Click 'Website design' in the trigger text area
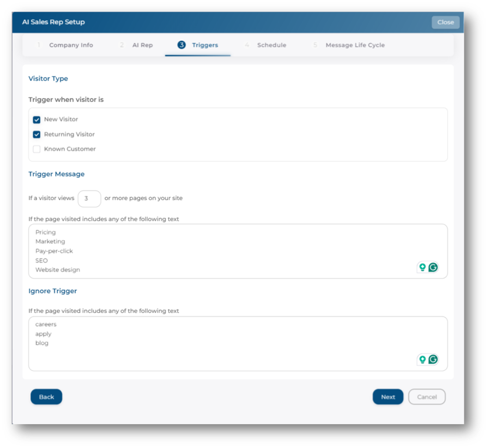 tap(58, 269)
